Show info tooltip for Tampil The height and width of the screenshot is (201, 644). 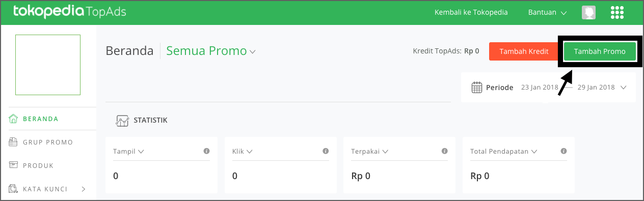tap(206, 151)
